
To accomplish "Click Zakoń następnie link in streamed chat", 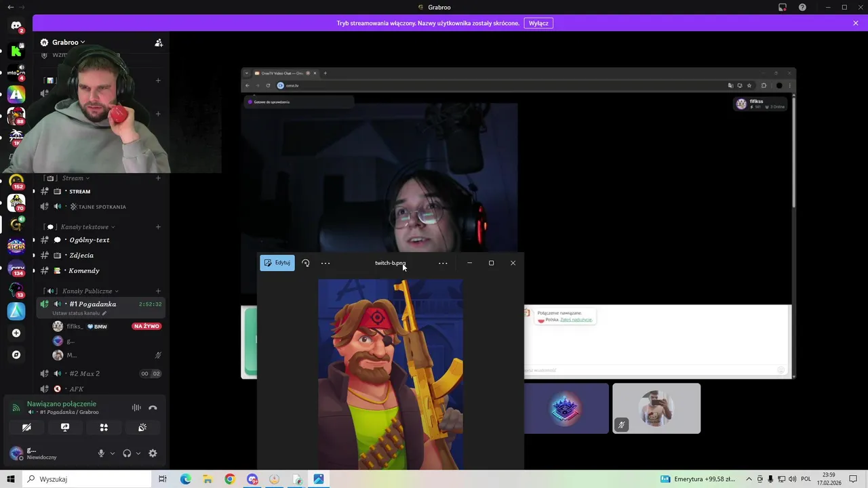I will click(x=576, y=319).
